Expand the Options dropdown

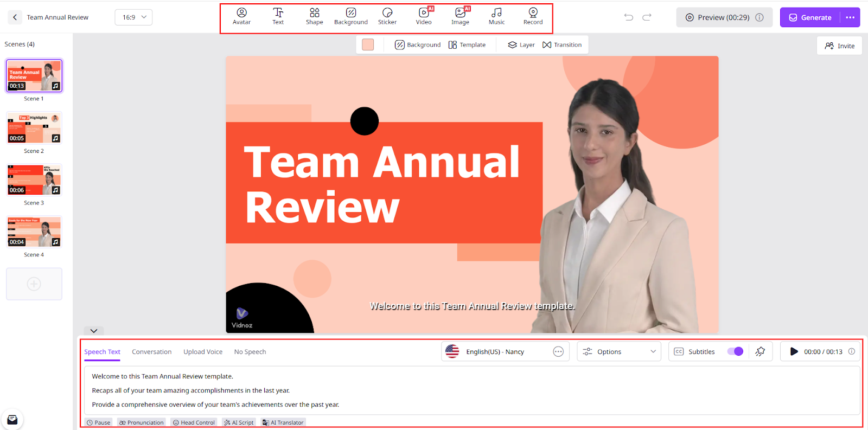tap(619, 351)
